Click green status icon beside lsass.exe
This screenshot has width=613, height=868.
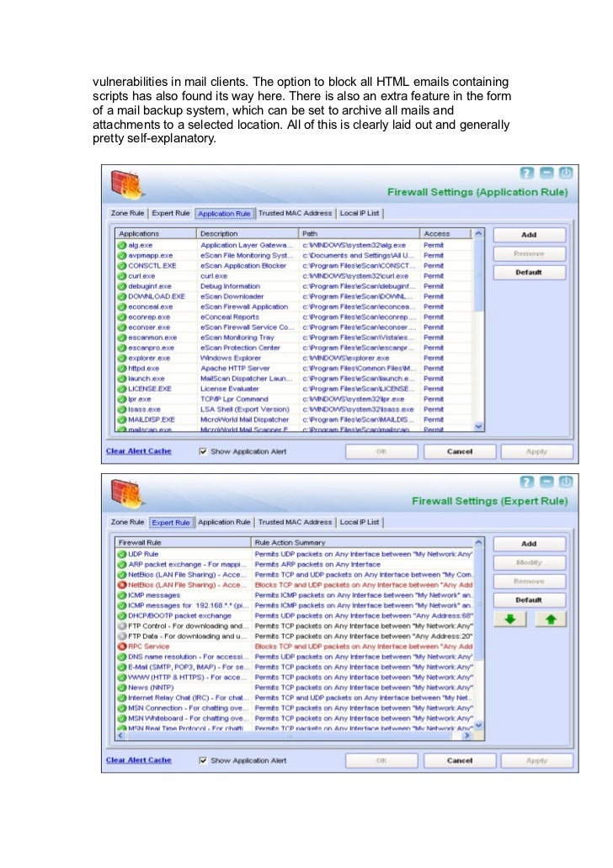click(x=122, y=409)
